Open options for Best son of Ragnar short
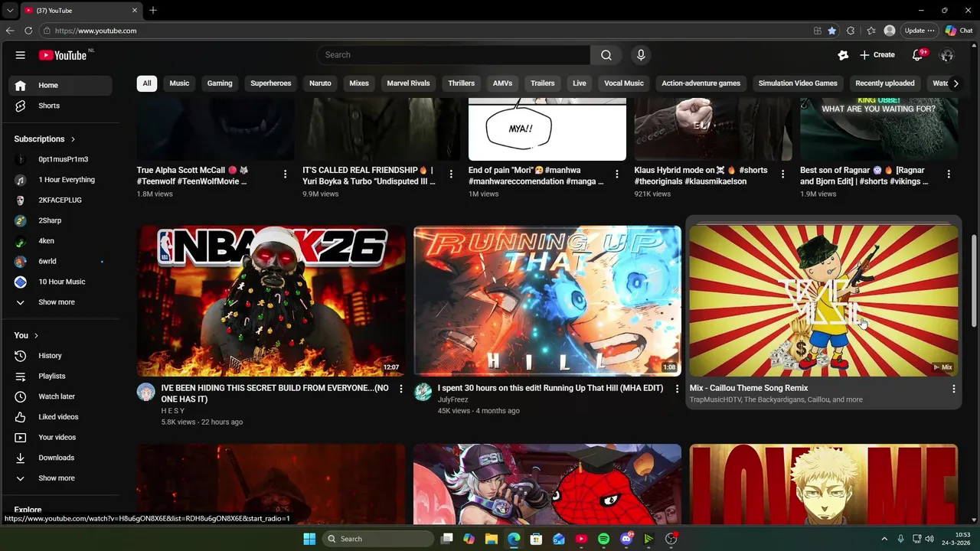 [949, 174]
